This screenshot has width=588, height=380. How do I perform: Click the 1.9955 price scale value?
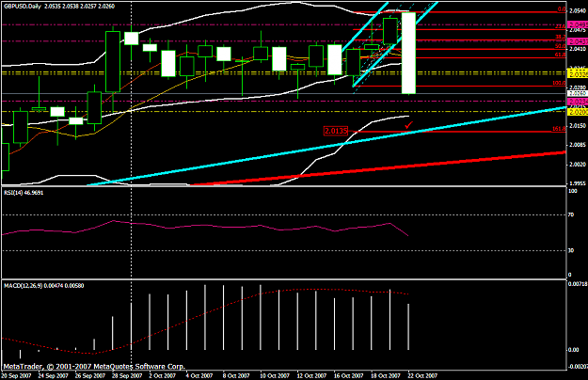point(578,183)
